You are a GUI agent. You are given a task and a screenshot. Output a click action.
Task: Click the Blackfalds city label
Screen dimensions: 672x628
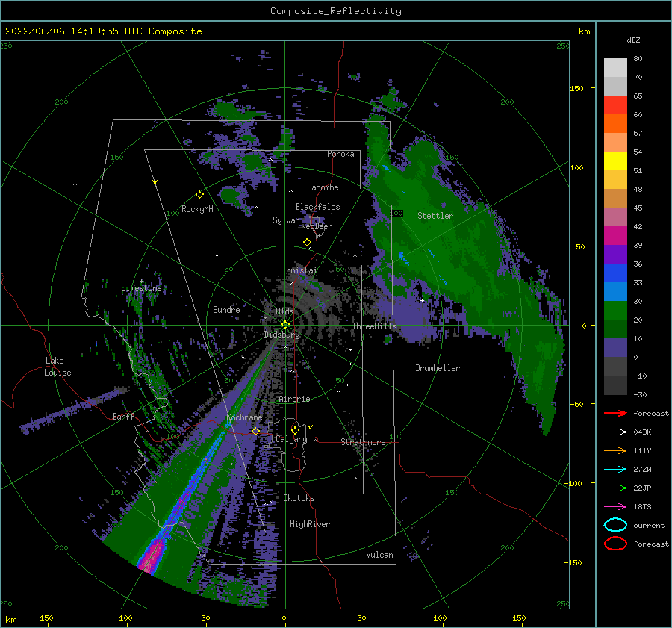pos(317,207)
